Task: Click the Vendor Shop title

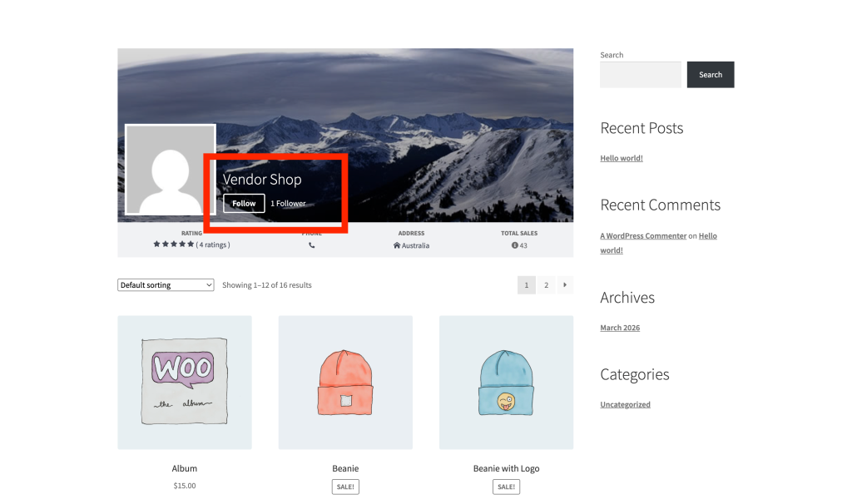Action: point(262,179)
